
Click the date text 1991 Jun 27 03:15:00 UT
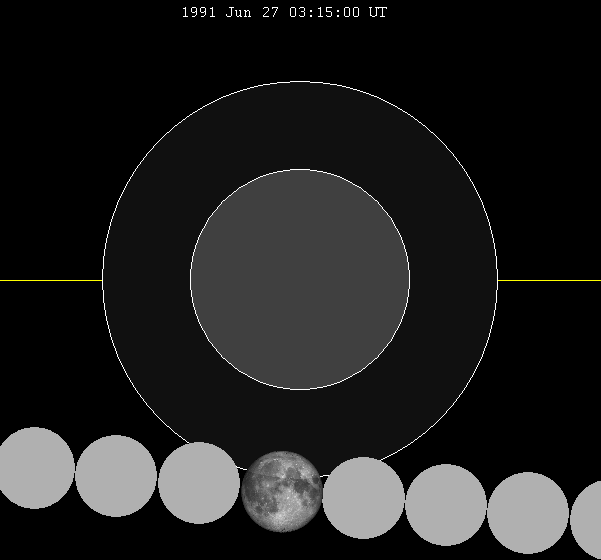coord(284,12)
